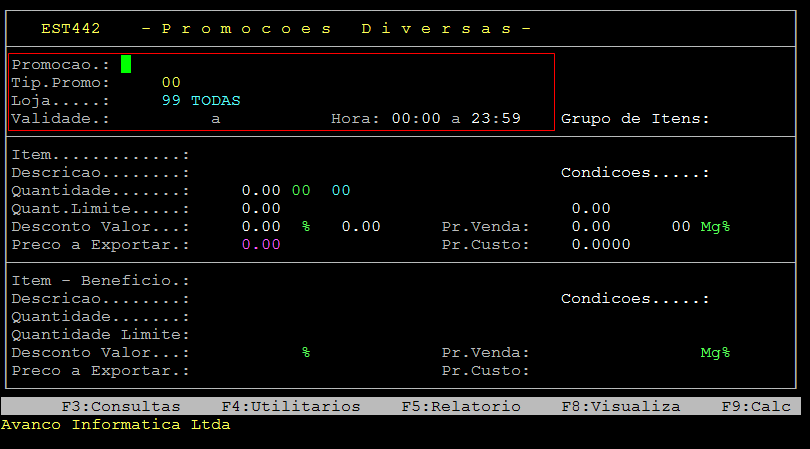Click the Avanco Informatica Ltda status text
Screen dimensions: 810x449
pyautogui.click(x=116, y=424)
